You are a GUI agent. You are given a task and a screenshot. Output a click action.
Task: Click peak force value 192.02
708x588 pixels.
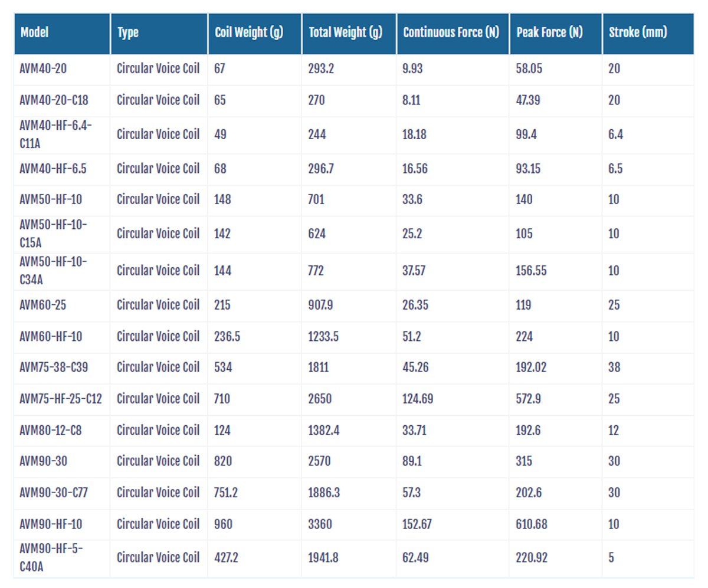pos(532,368)
